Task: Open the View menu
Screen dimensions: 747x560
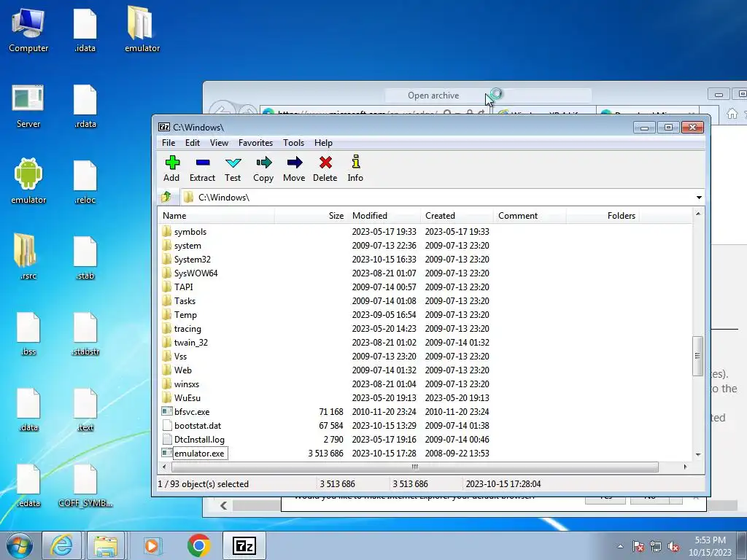Action: click(219, 143)
